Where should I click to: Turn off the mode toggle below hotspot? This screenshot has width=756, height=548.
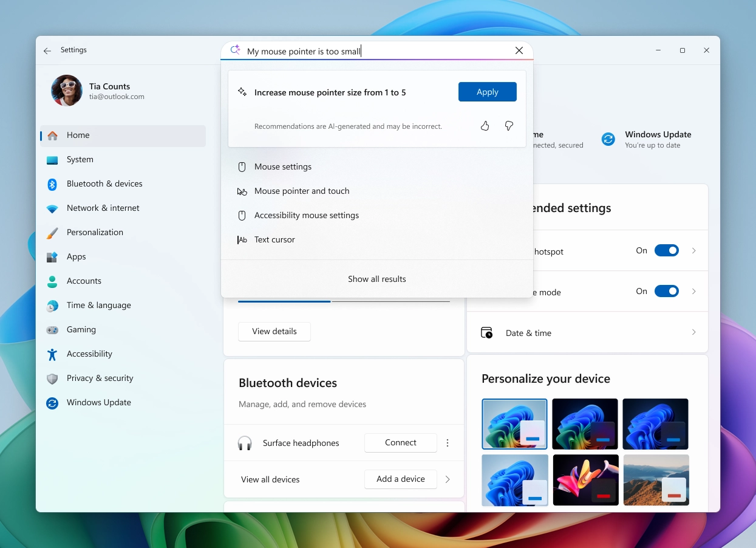tap(666, 292)
